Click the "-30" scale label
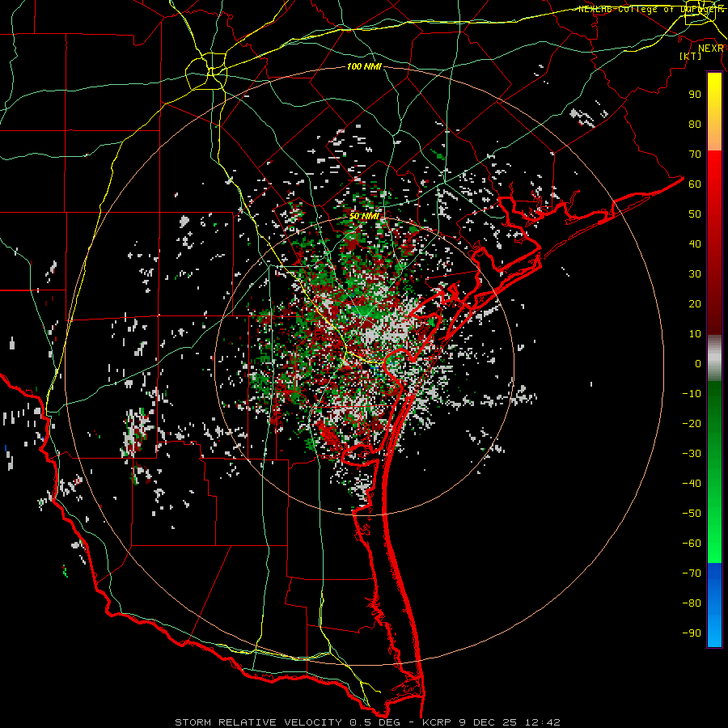The image size is (728, 728). [692, 454]
